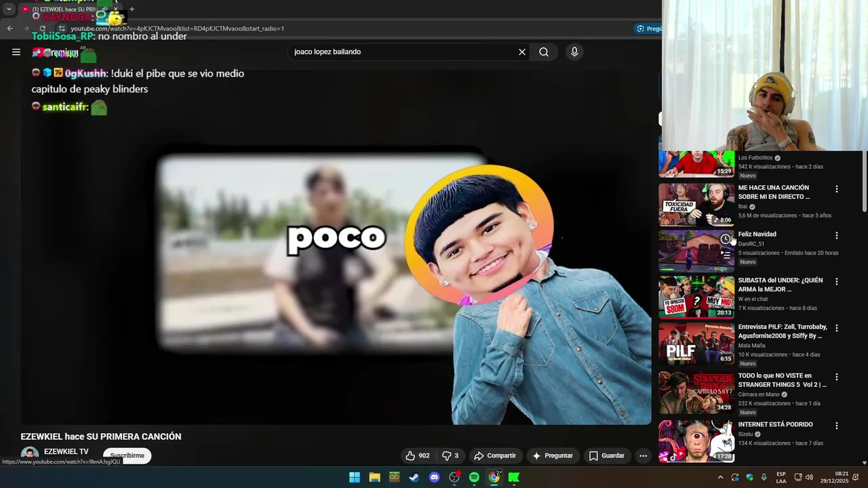Open the INTERNET ESTÁ PODRIDO thumbnail
Viewport: 868px width, 488px height.
[x=696, y=441]
